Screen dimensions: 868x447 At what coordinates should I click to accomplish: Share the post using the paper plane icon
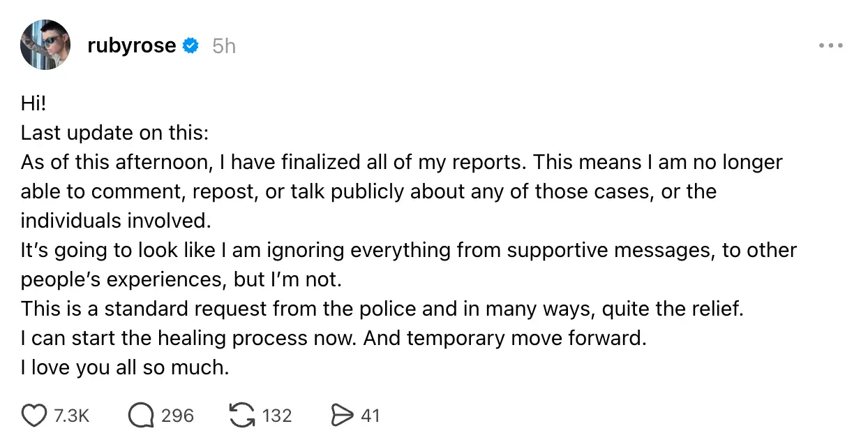pos(343,415)
